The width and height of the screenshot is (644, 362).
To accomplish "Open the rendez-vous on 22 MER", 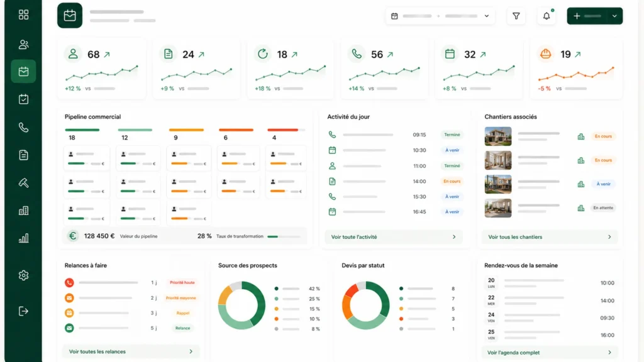I will 550,300.
